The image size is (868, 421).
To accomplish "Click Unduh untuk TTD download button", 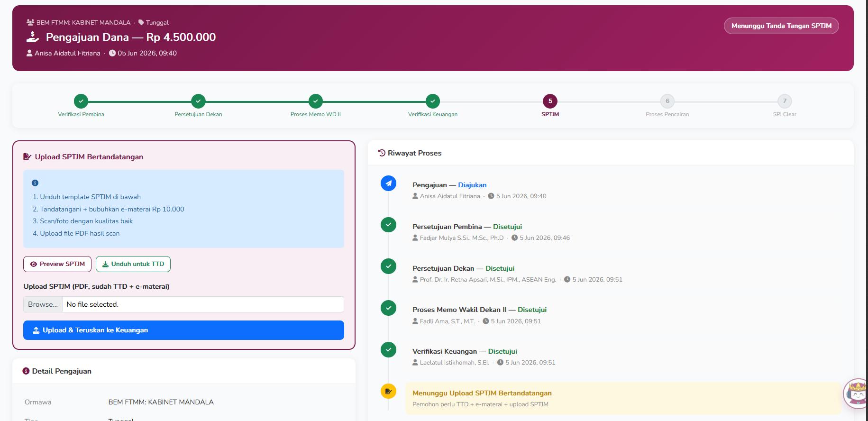I will [x=133, y=264].
